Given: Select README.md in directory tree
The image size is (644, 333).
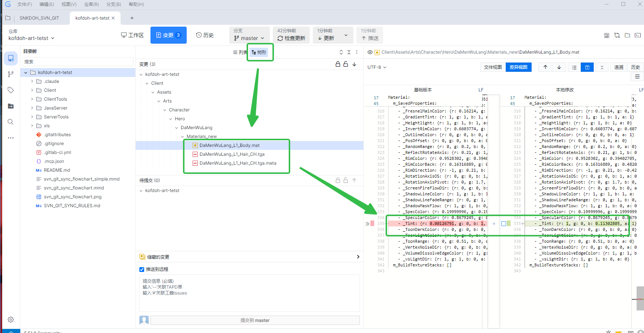Looking at the screenshot, I should (x=57, y=170).
